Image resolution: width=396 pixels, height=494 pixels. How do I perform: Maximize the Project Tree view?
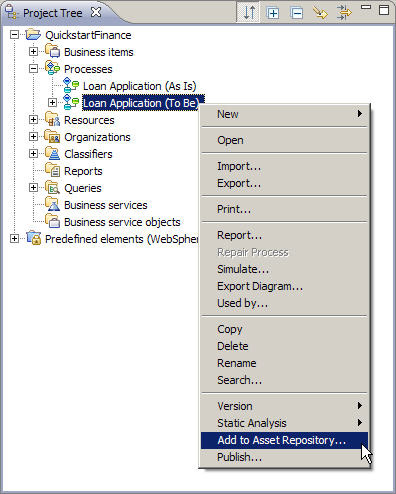click(x=384, y=10)
